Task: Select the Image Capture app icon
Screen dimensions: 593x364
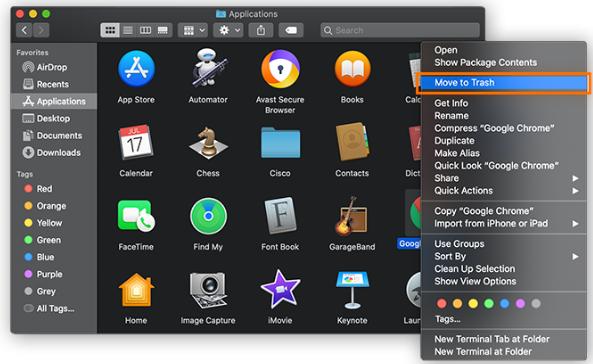Action: point(208,291)
